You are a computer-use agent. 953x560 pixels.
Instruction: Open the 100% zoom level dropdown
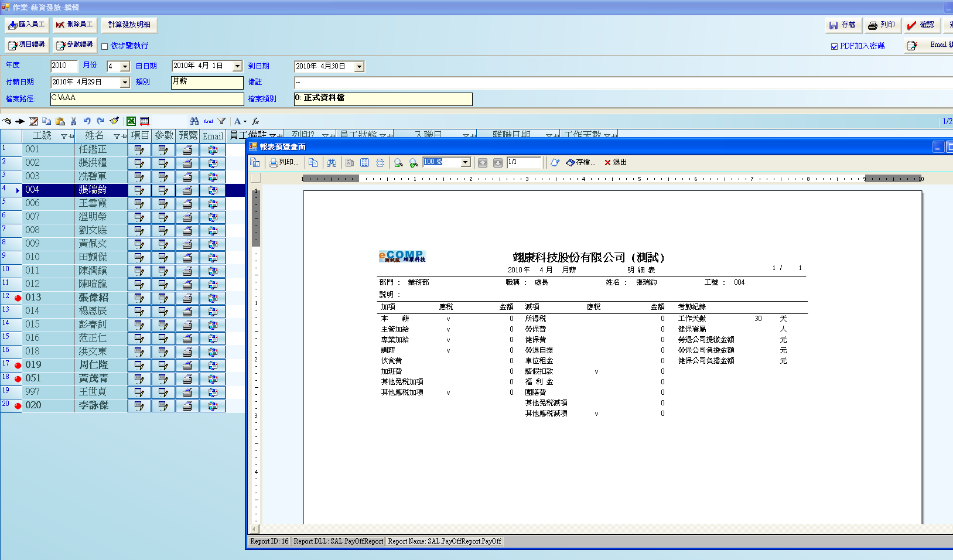point(466,162)
